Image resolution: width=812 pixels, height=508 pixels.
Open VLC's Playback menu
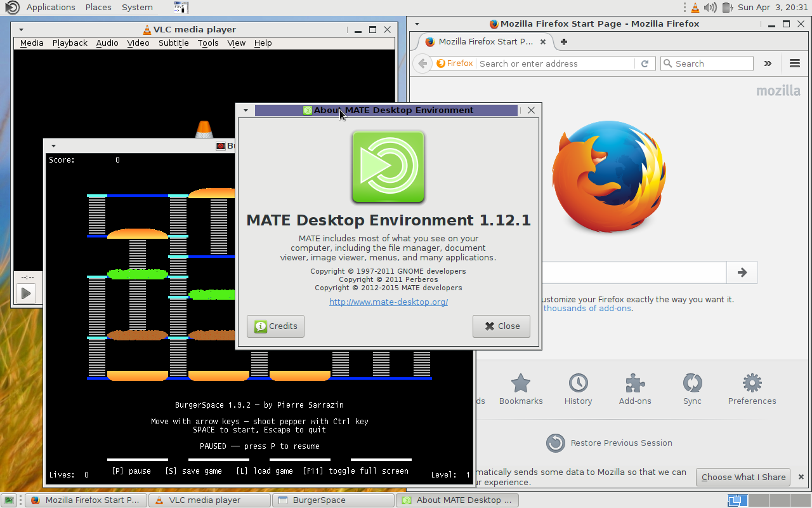click(x=69, y=43)
